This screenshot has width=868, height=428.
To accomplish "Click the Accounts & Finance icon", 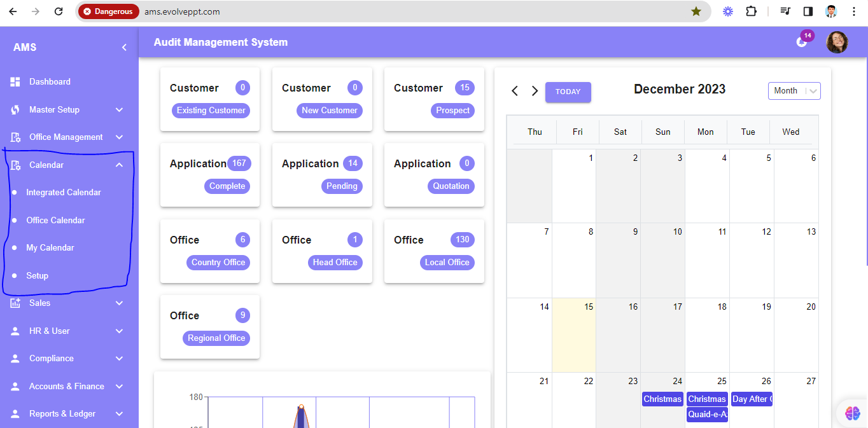I will (x=15, y=386).
